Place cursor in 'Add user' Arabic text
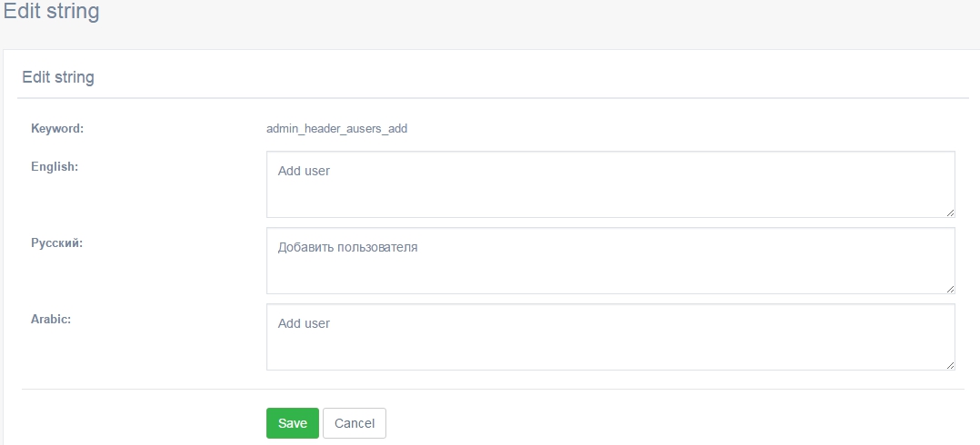Screen dimensions: 980x445 click(304, 324)
